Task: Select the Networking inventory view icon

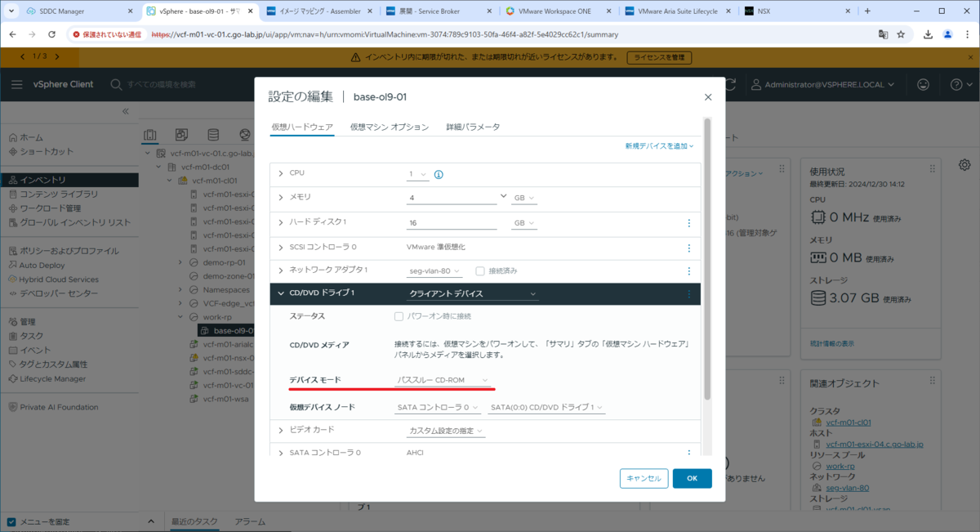Action: tap(244, 135)
